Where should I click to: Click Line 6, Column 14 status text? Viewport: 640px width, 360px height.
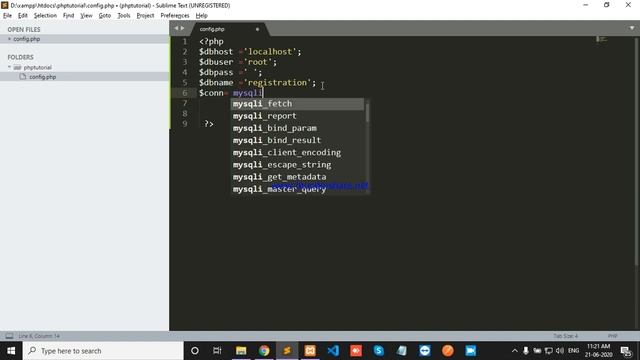coord(39,336)
